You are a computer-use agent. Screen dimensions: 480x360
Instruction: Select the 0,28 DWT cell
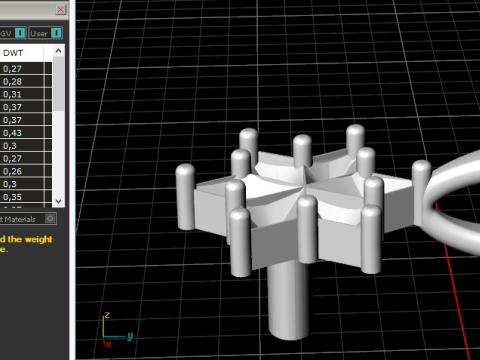point(22,81)
